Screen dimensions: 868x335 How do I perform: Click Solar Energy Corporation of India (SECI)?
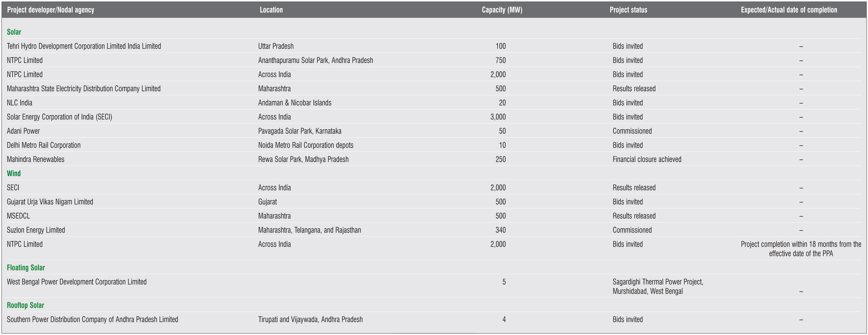pyautogui.click(x=59, y=117)
